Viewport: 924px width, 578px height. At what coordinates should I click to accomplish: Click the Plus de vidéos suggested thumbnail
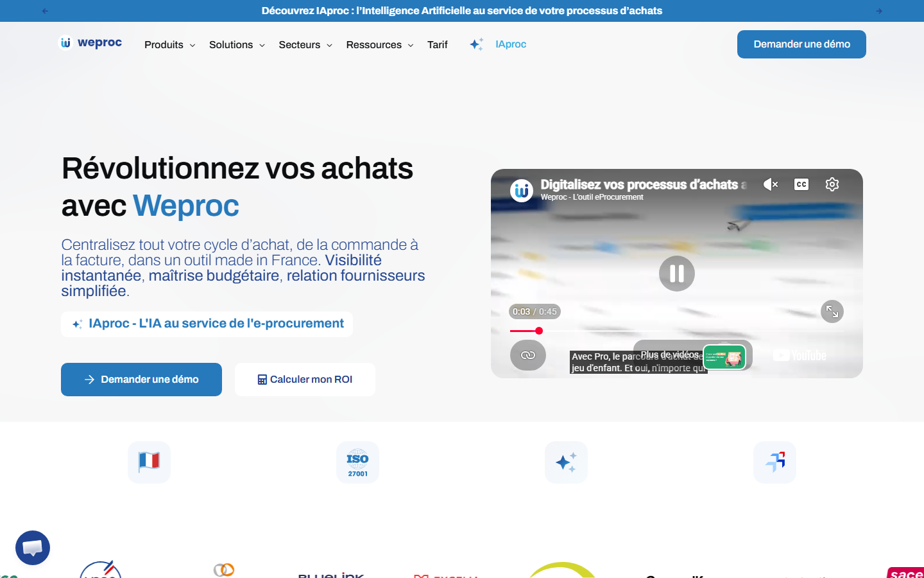point(725,357)
